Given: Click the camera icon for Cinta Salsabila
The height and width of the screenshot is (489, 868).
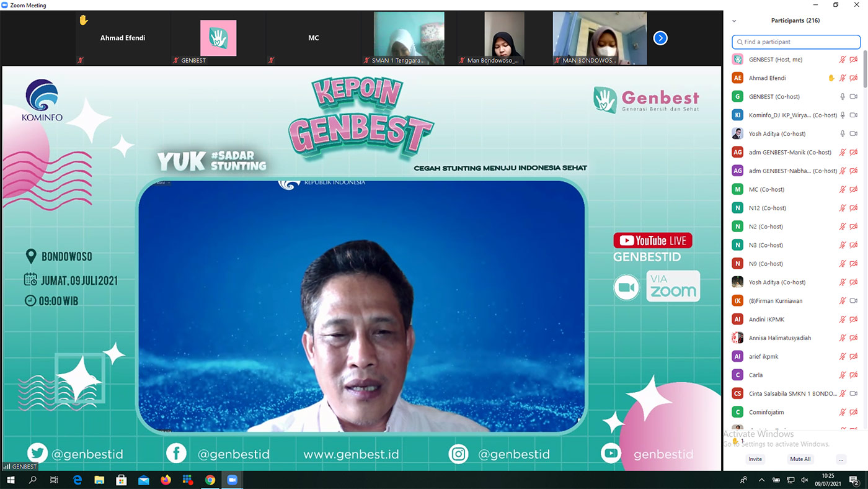Looking at the screenshot, I should (854, 394).
